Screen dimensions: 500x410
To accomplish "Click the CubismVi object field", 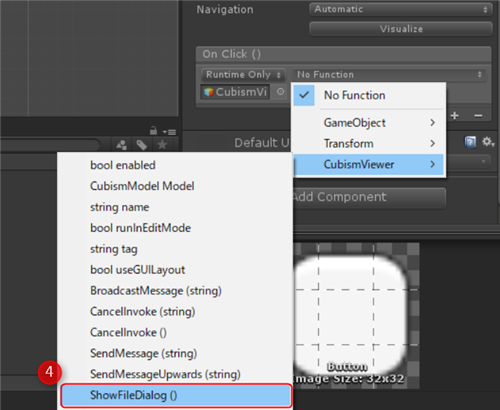I will point(235,92).
